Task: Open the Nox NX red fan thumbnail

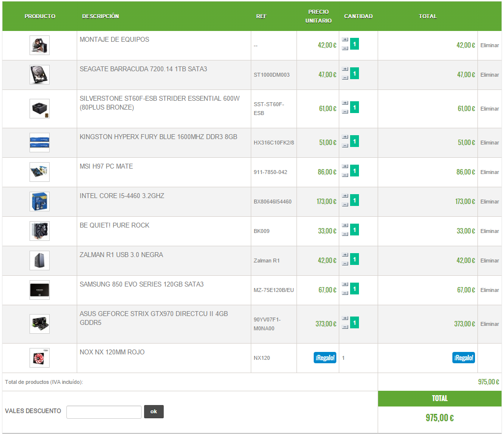Action: pos(39,358)
